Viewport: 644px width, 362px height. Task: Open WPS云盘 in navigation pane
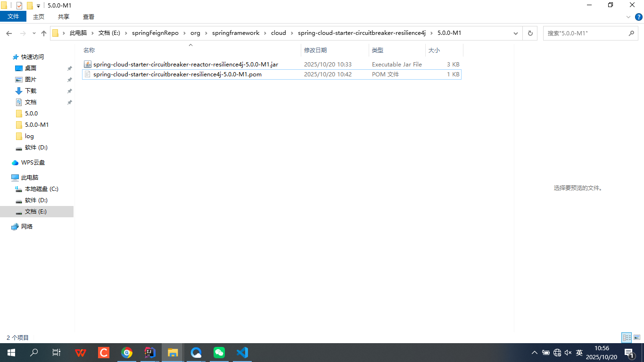pos(33,162)
